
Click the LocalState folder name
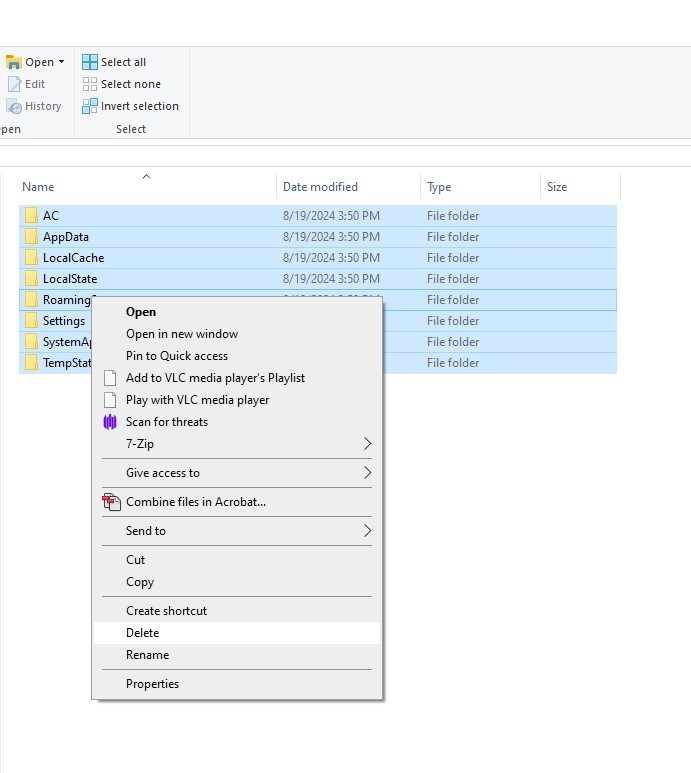[70, 279]
